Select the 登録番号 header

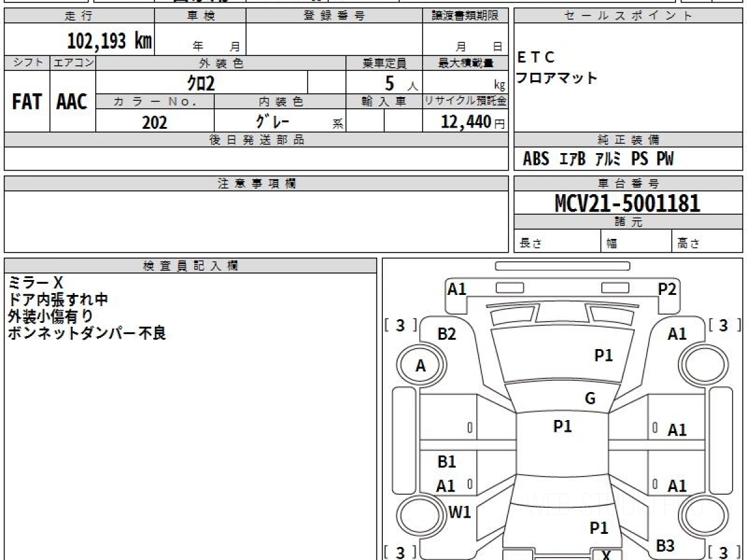pos(334,16)
